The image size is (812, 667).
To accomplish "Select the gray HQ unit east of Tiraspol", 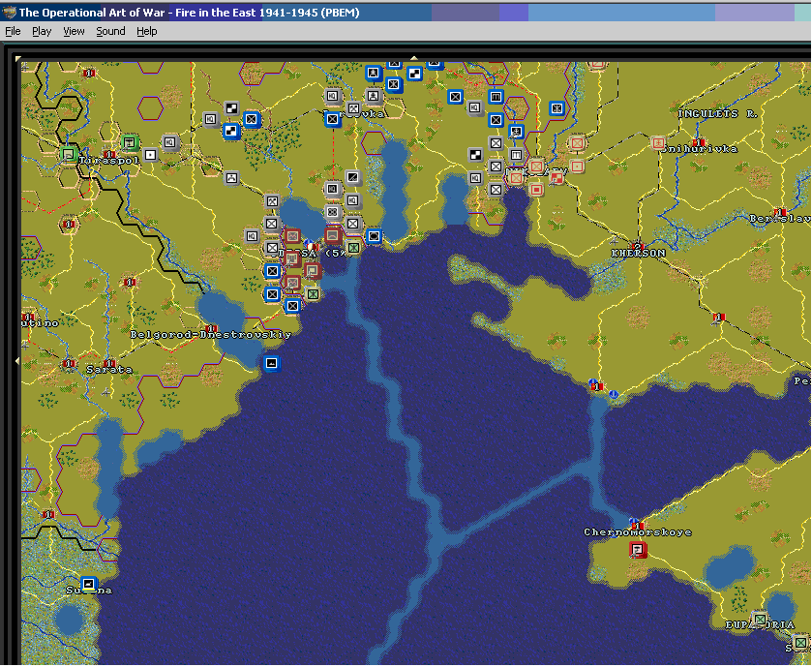I will tap(170, 142).
